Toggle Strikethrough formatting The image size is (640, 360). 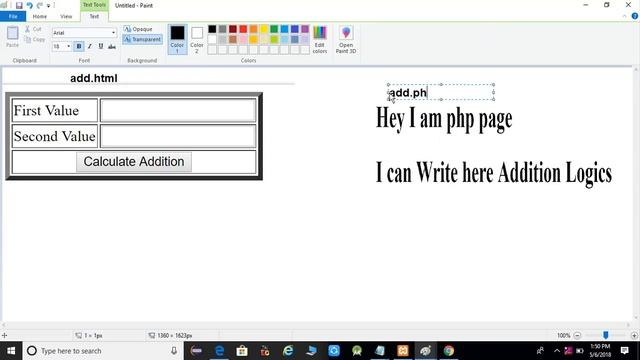coord(112,47)
